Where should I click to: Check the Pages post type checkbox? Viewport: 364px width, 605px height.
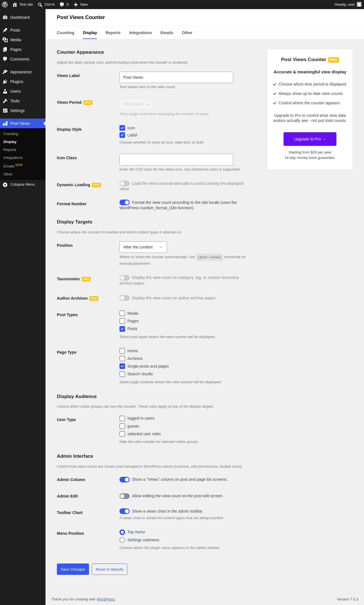122,321
